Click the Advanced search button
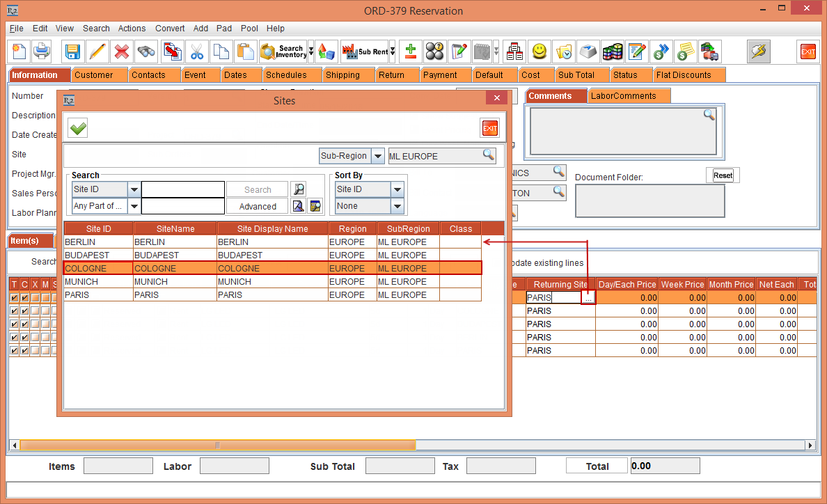This screenshot has height=504, width=827. click(x=257, y=206)
